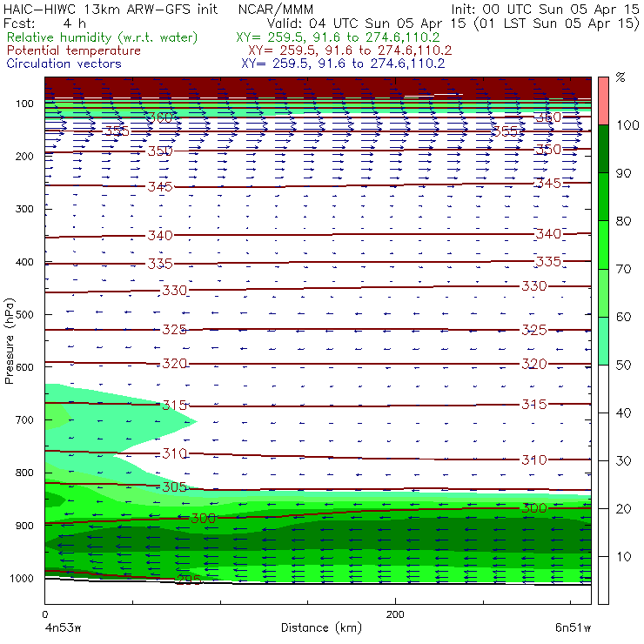Pick the 60–70% light green colorbar segment

603,292
